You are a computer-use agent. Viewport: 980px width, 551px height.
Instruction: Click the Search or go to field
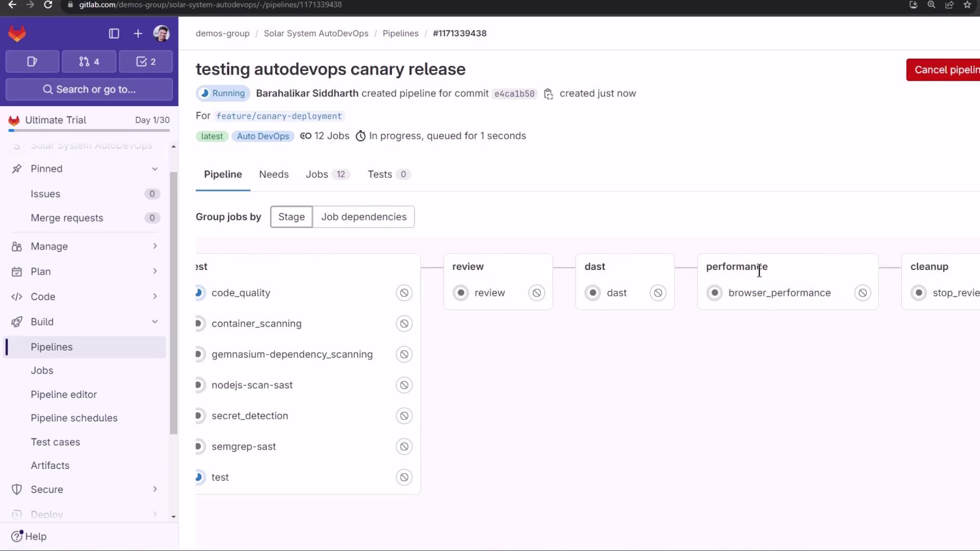[x=89, y=90]
